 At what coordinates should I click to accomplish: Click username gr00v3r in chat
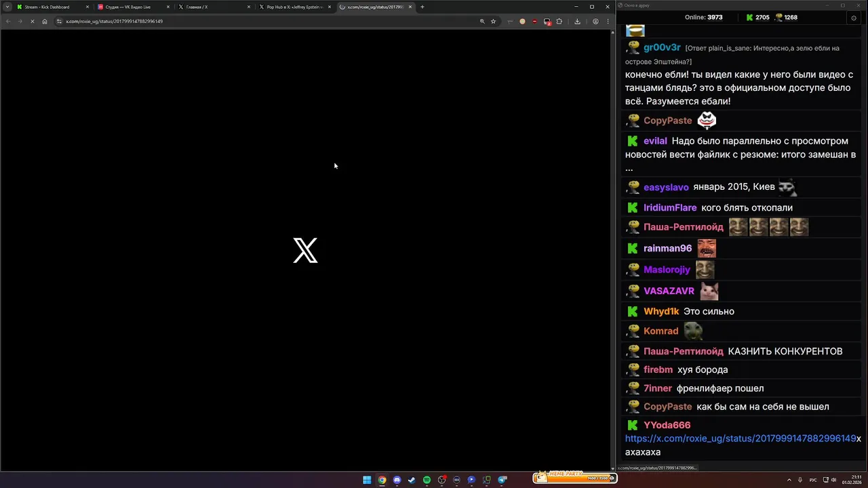pyautogui.click(x=662, y=47)
